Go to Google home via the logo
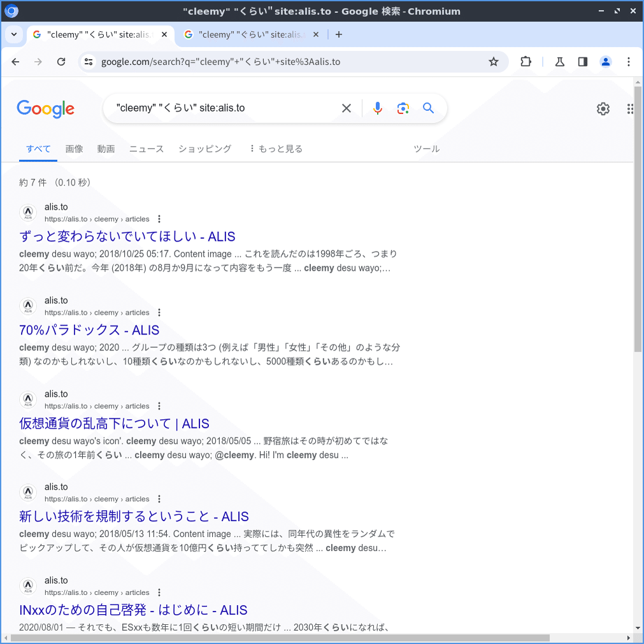644x644 pixels. [46, 109]
